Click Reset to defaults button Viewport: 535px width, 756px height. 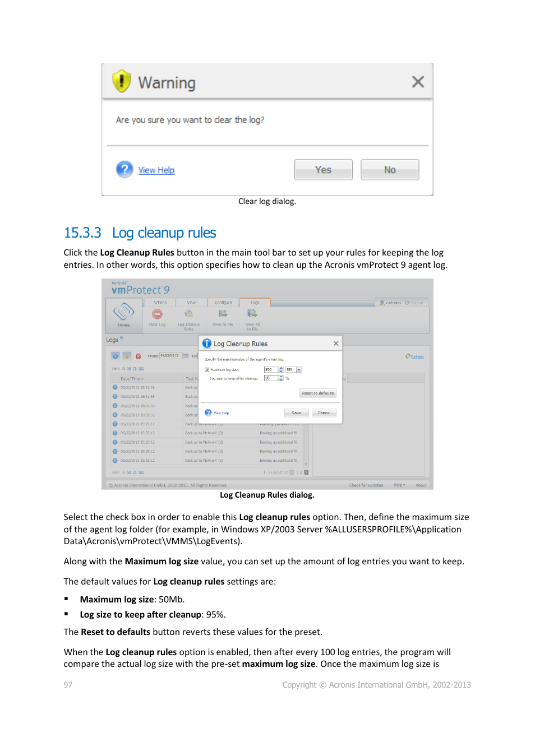317,393
